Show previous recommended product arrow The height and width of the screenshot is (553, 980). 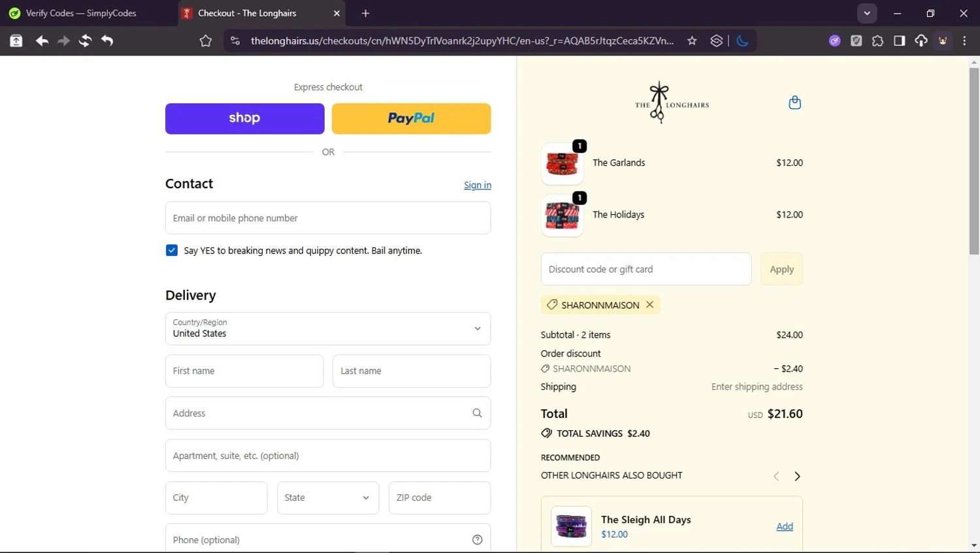pyautogui.click(x=776, y=477)
